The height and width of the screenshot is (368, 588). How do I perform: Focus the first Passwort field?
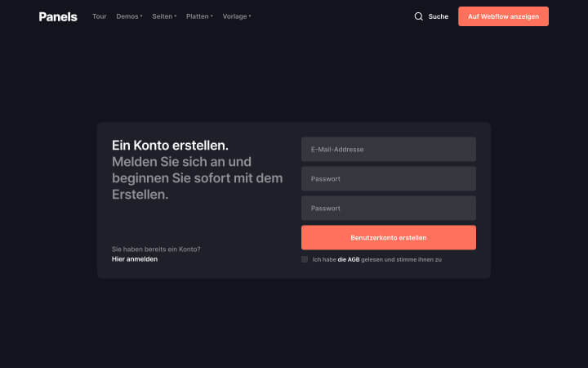click(x=389, y=179)
